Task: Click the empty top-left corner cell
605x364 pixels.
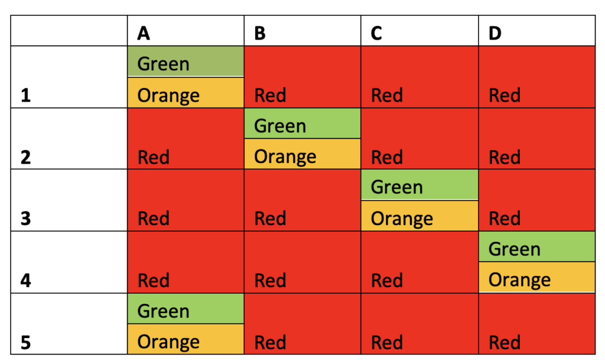Action: click(x=69, y=31)
